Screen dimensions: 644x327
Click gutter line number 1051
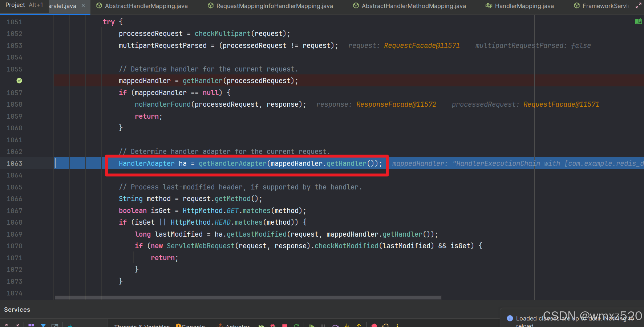pyautogui.click(x=15, y=22)
